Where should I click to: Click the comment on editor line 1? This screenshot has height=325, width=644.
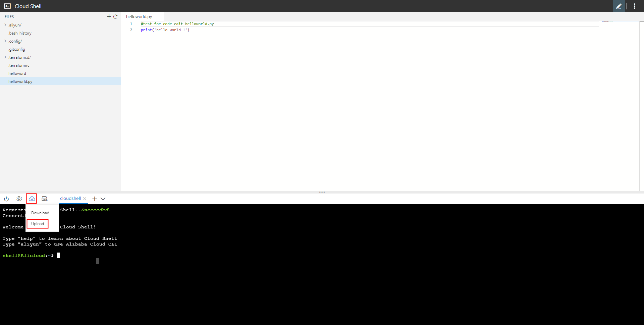[x=177, y=24]
